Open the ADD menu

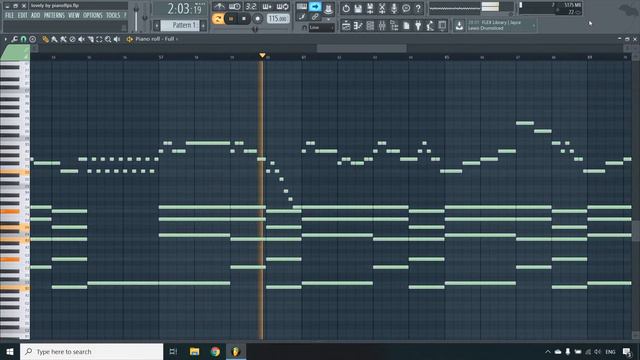point(36,15)
